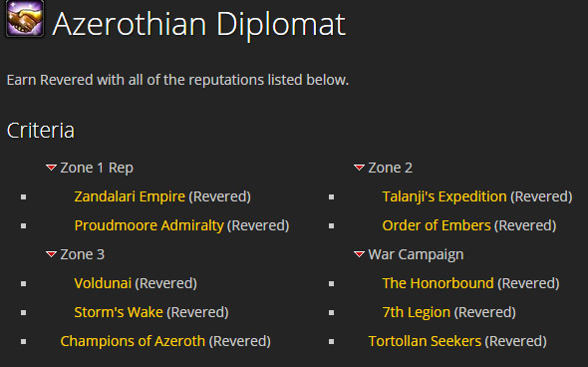Click the Azerothian Diplomat title heading
This screenshot has height=367, width=588.
(x=198, y=24)
